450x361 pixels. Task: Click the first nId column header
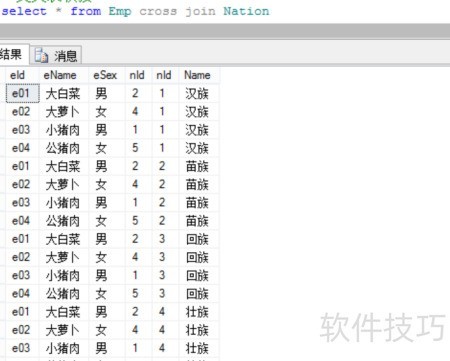tap(138, 75)
